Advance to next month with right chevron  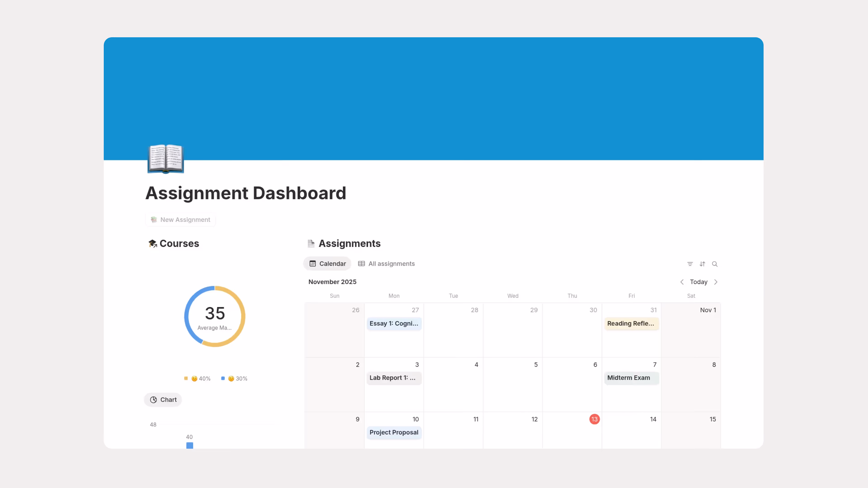coord(716,282)
